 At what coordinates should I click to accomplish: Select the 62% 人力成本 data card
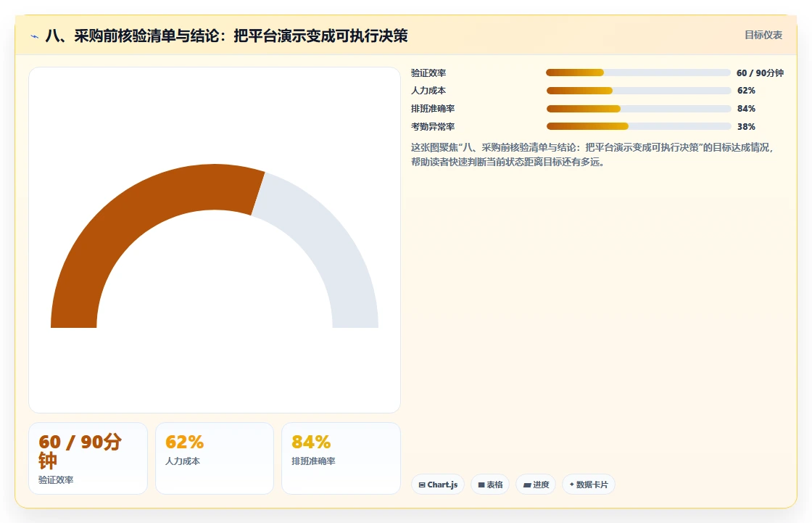pos(215,458)
